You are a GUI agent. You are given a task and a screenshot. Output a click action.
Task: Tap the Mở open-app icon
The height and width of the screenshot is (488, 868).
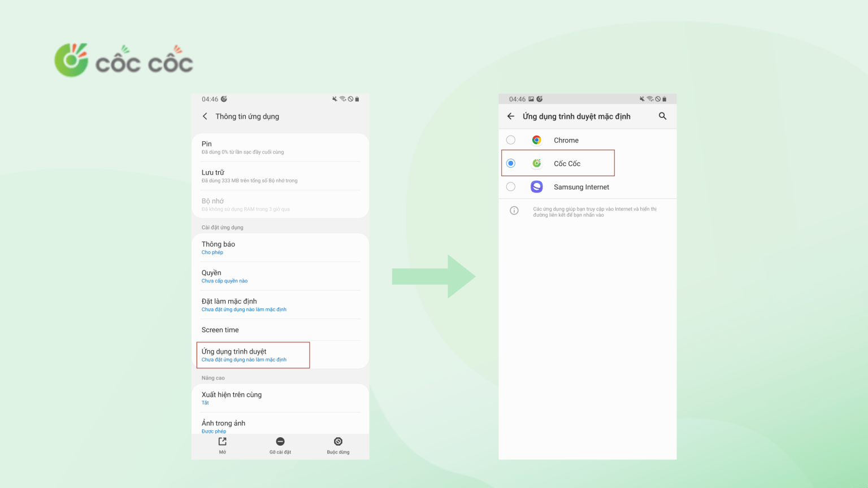click(223, 442)
